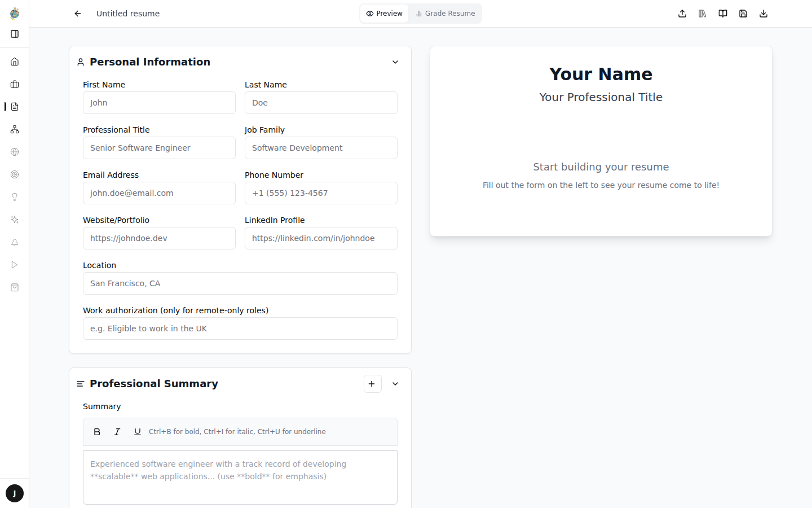Image resolution: width=812 pixels, height=508 pixels.
Task: Save the resume with the floppy icon
Action: 743,14
